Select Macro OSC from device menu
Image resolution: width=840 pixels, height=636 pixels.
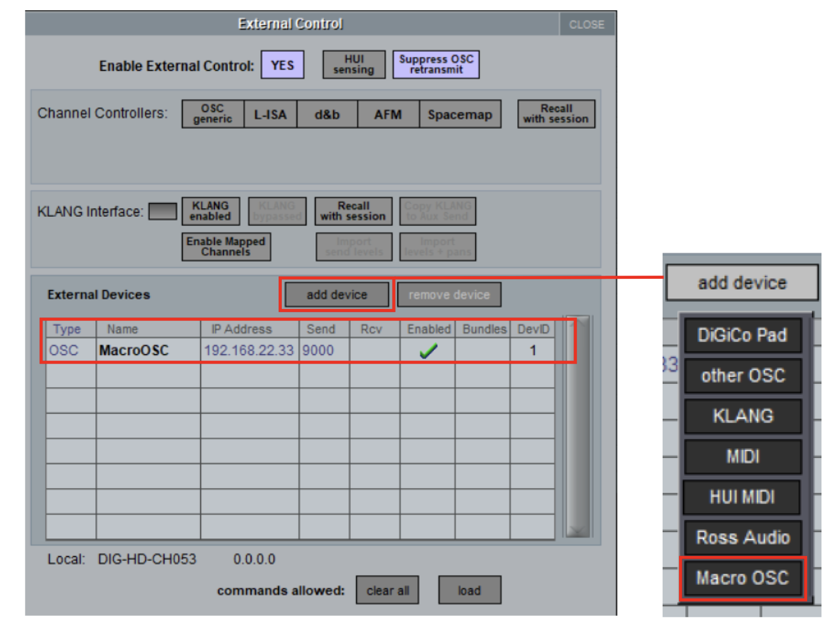tap(742, 578)
